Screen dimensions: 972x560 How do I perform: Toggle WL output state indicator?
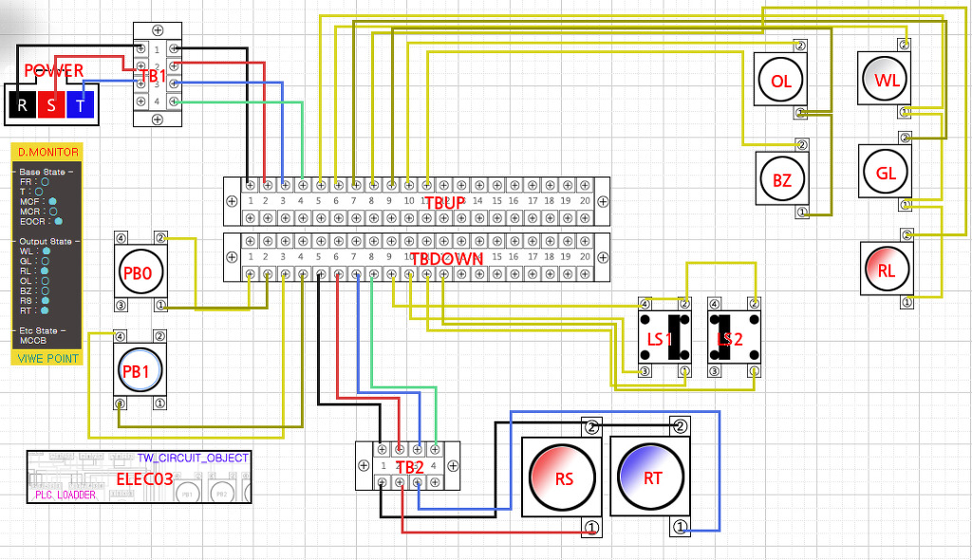coord(46,252)
